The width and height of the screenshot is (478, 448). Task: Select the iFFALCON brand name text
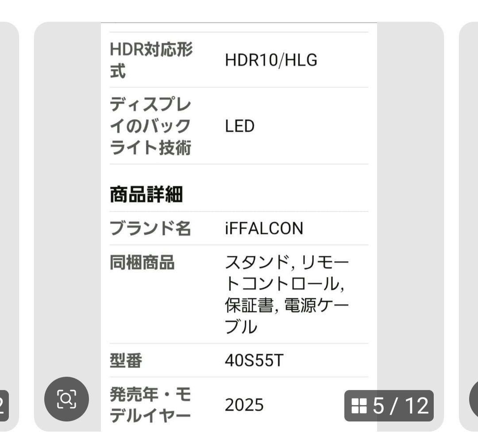click(x=264, y=228)
